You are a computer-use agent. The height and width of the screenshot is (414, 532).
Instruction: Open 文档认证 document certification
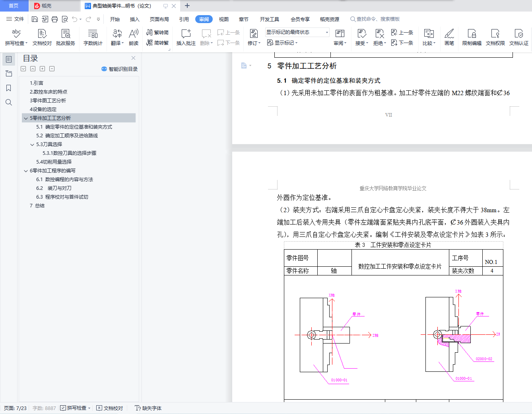(x=519, y=37)
